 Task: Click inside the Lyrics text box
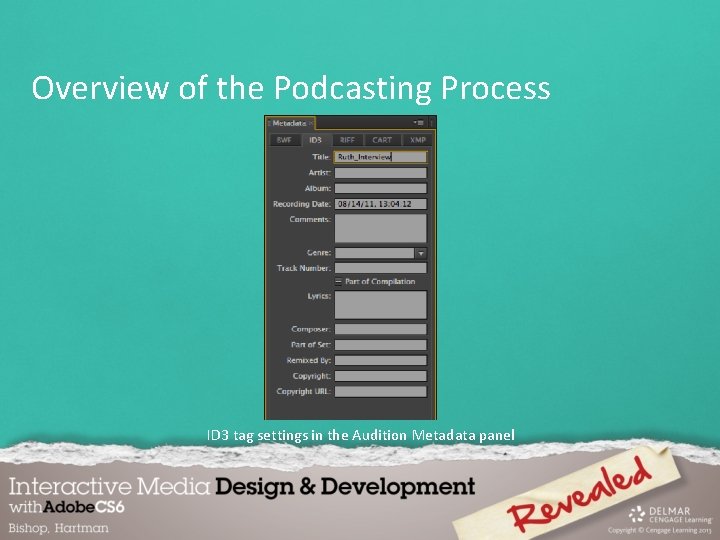(380, 305)
